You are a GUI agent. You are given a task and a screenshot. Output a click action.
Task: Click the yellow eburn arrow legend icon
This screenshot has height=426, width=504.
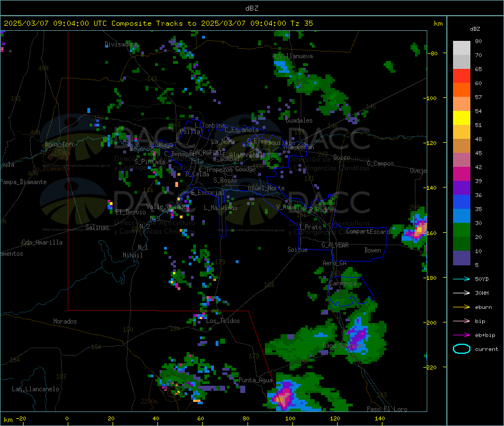click(x=461, y=307)
